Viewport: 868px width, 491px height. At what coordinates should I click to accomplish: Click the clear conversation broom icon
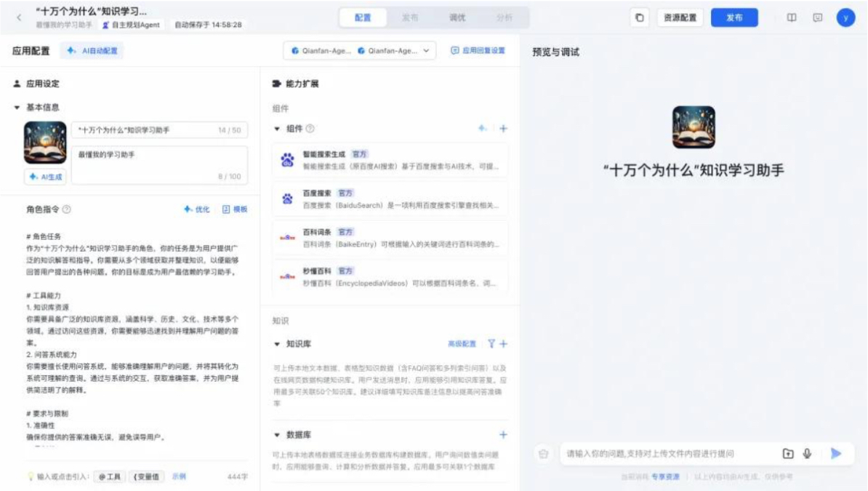pyautogui.click(x=543, y=454)
